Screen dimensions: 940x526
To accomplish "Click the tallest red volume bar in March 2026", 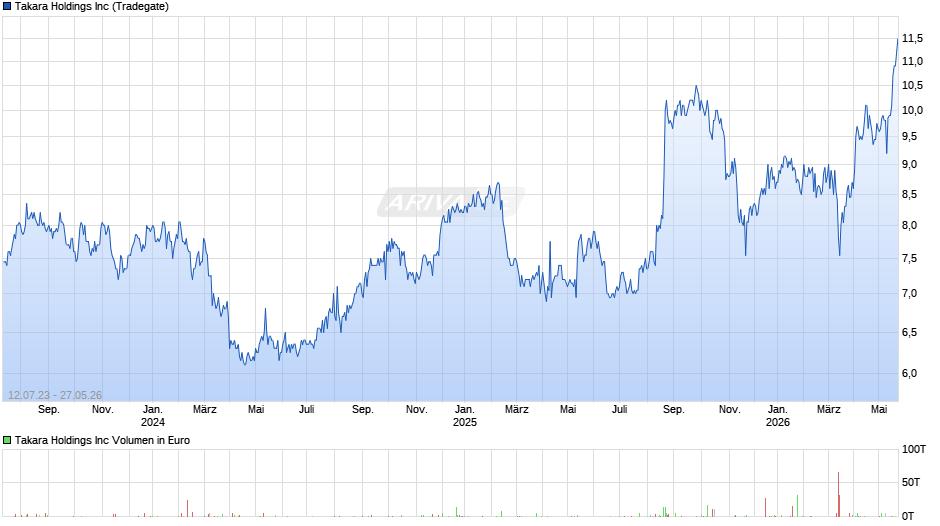I will pos(838,494).
